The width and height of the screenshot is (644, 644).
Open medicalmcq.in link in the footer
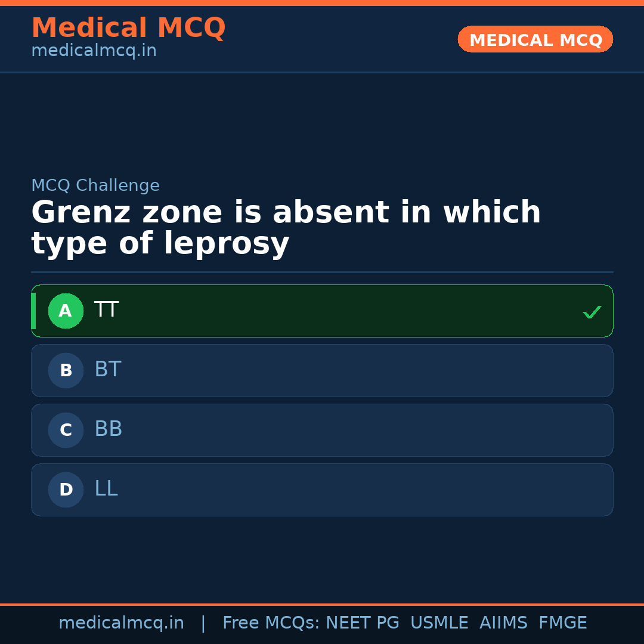[121, 623]
